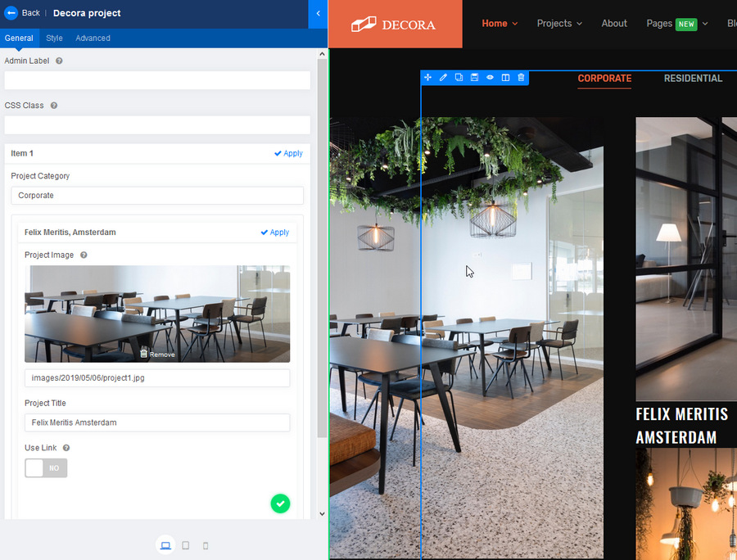
Task: Click the Project Title input field
Action: point(157,422)
